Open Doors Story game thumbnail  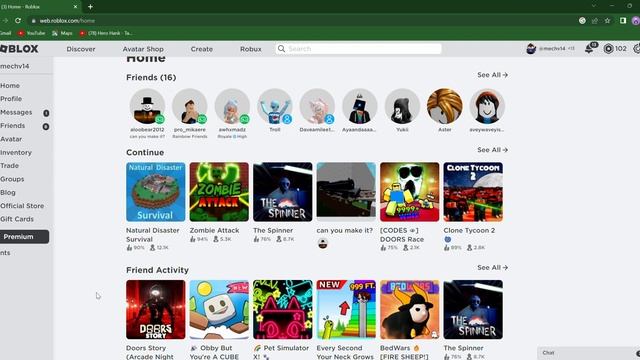click(x=156, y=309)
